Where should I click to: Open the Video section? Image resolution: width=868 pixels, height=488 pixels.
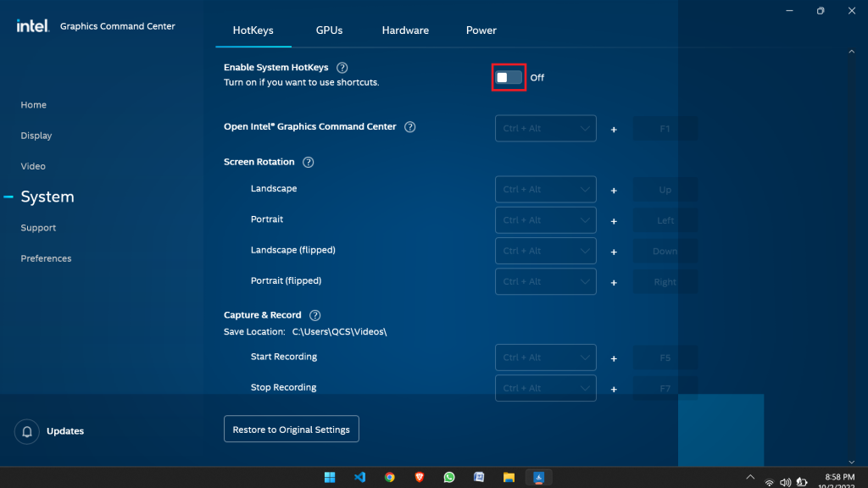coord(33,167)
